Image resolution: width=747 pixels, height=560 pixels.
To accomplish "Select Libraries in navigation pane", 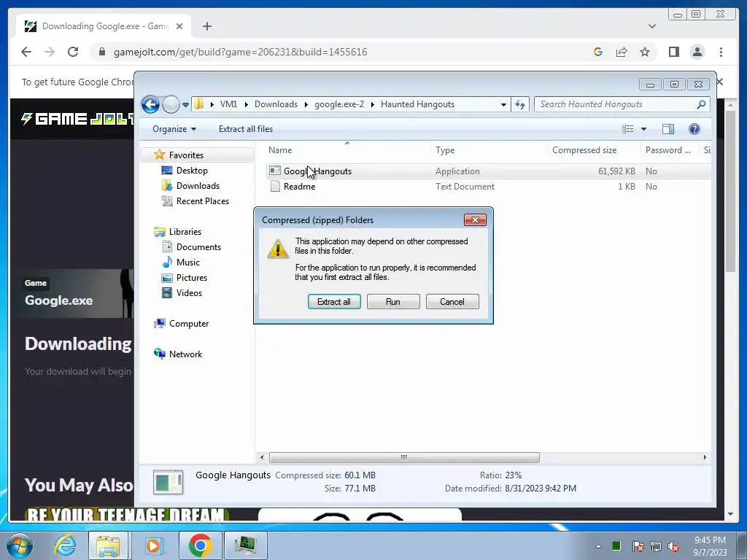I will coord(185,232).
